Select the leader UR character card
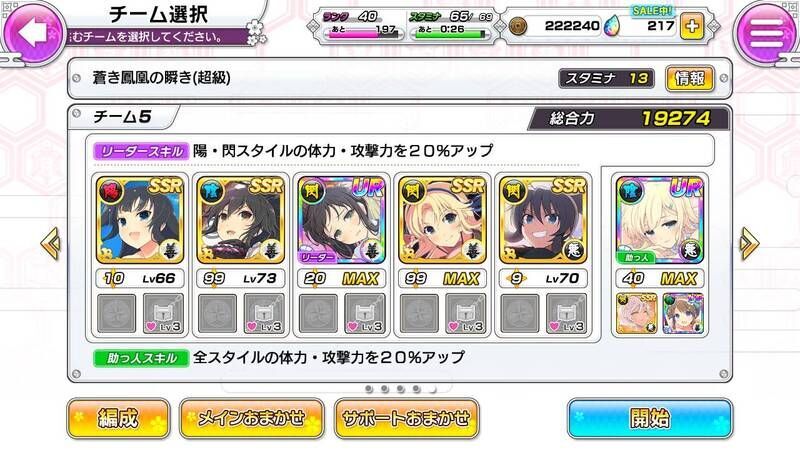The image size is (800, 450). pos(342,220)
